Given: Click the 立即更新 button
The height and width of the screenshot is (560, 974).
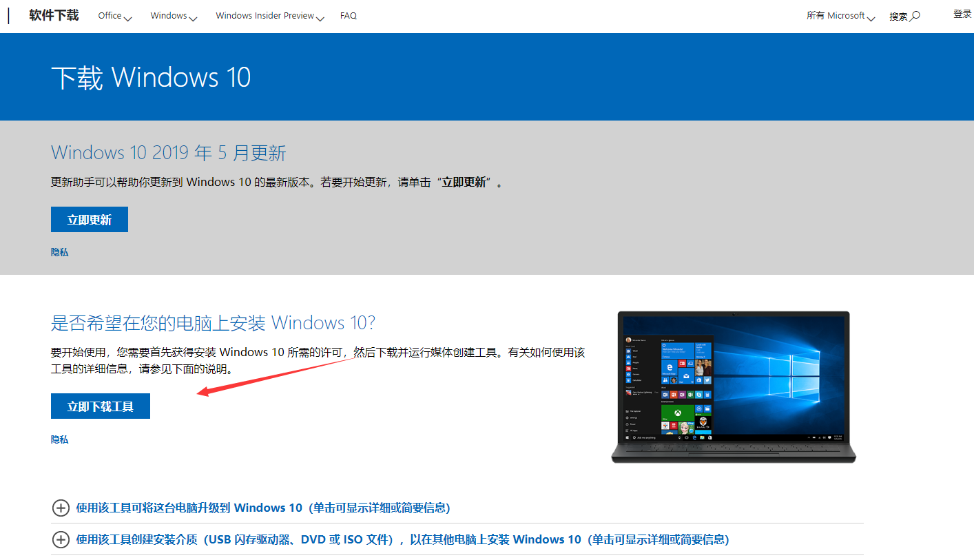Looking at the screenshot, I should coord(89,219).
